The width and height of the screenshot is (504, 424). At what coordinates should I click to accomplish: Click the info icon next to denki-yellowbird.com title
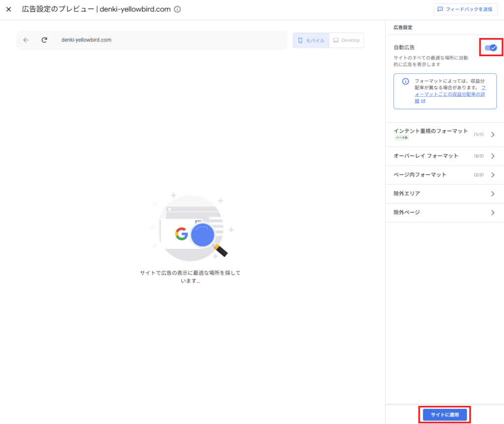tap(177, 9)
